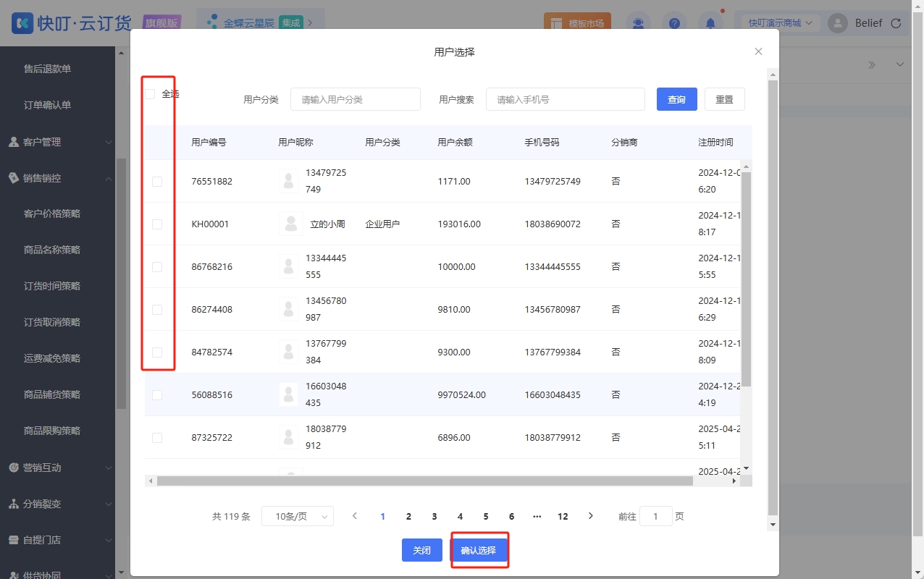Open the 10条/页 page size dropdown
Image resolution: width=924 pixels, height=579 pixels.
pyautogui.click(x=298, y=516)
